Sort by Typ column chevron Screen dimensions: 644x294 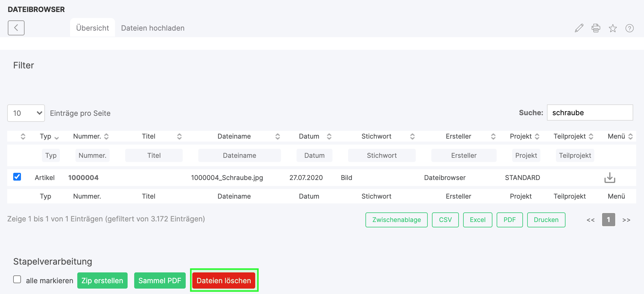[x=56, y=137]
